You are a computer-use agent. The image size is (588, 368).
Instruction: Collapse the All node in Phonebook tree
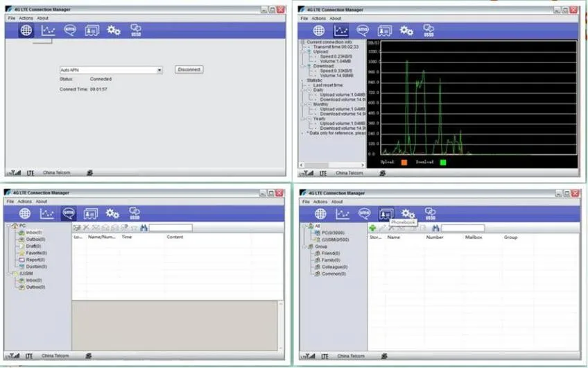[304, 226]
